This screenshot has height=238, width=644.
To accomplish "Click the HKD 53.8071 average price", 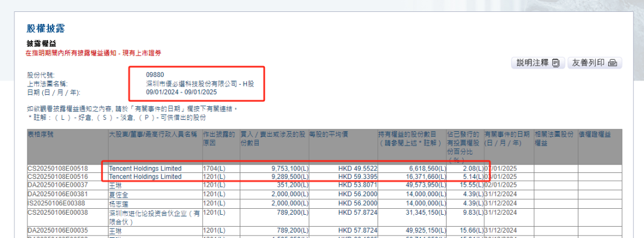I will tap(358, 185).
